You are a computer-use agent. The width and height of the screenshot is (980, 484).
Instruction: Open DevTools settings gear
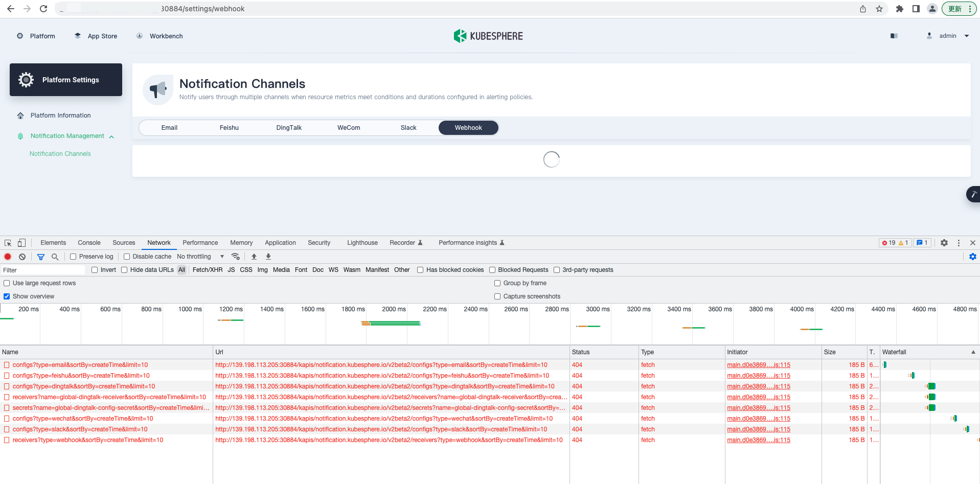pos(944,242)
